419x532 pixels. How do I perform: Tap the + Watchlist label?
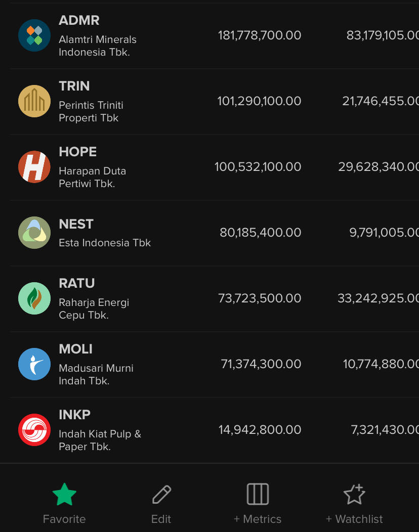tap(354, 519)
